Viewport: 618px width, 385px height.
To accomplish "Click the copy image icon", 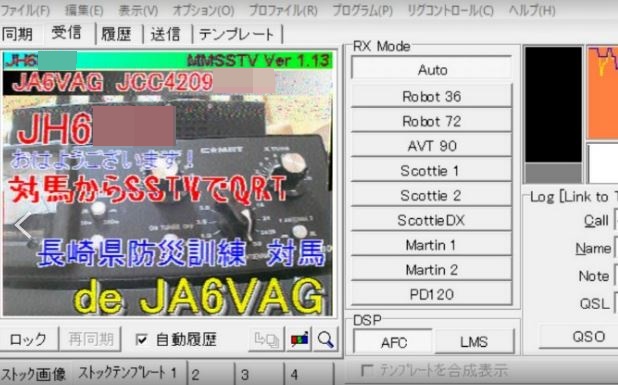I will (x=266, y=339).
